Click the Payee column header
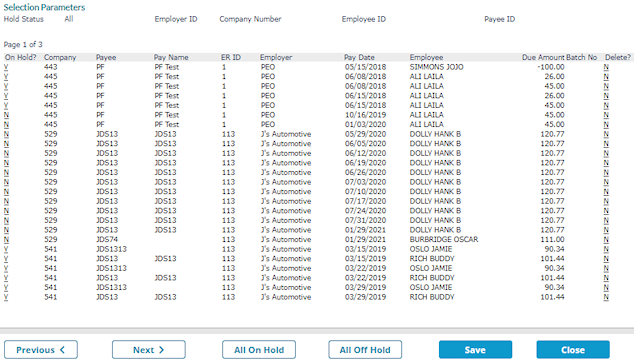 pos(106,57)
